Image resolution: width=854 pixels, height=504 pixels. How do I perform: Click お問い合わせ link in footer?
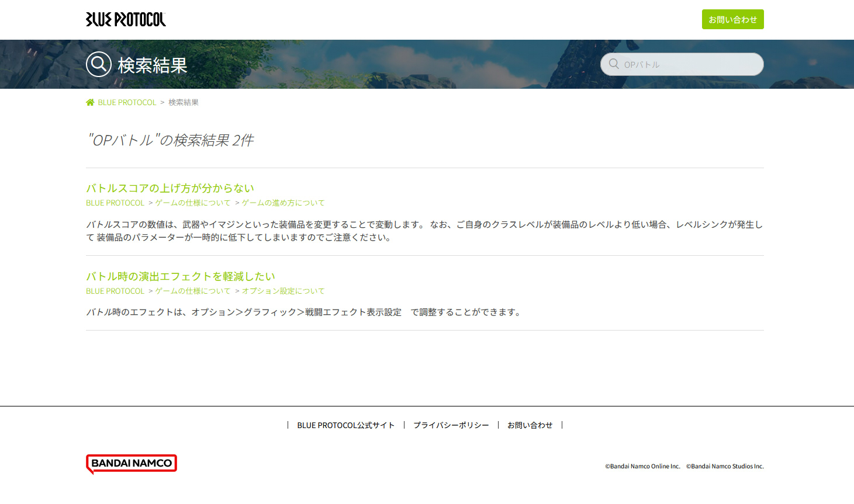(530, 425)
